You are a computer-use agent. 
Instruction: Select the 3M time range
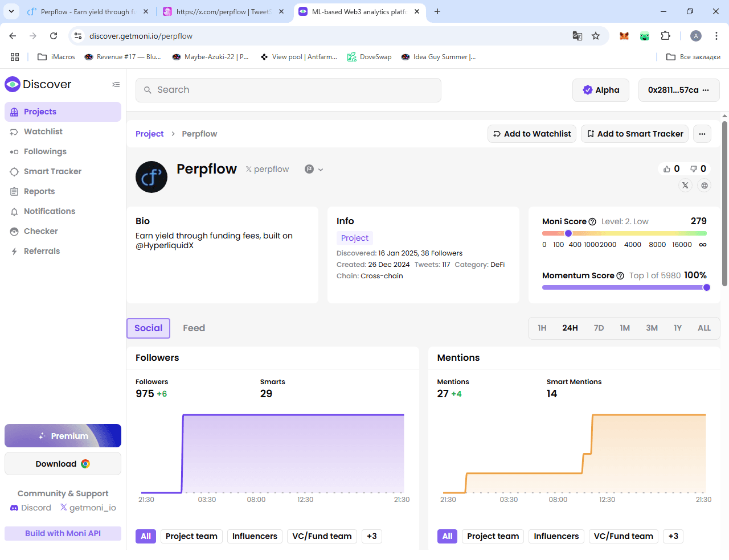(652, 328)
